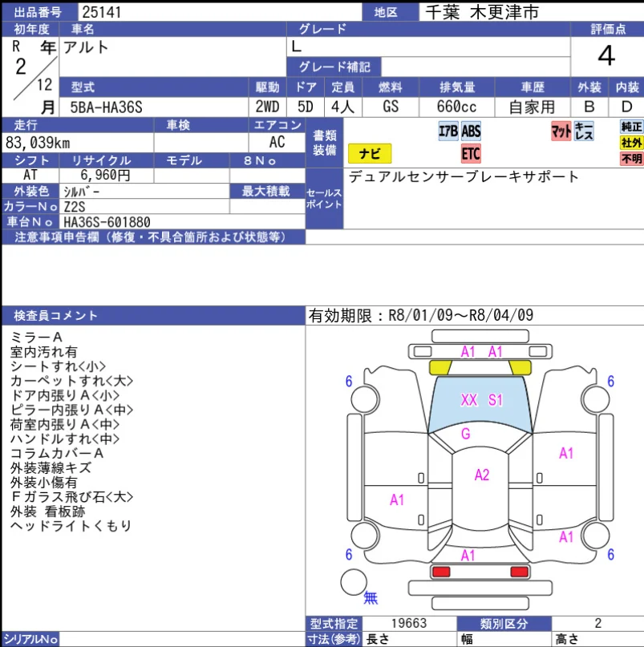Click the 注意事項申告欄 section header

(x=153, y=237)
